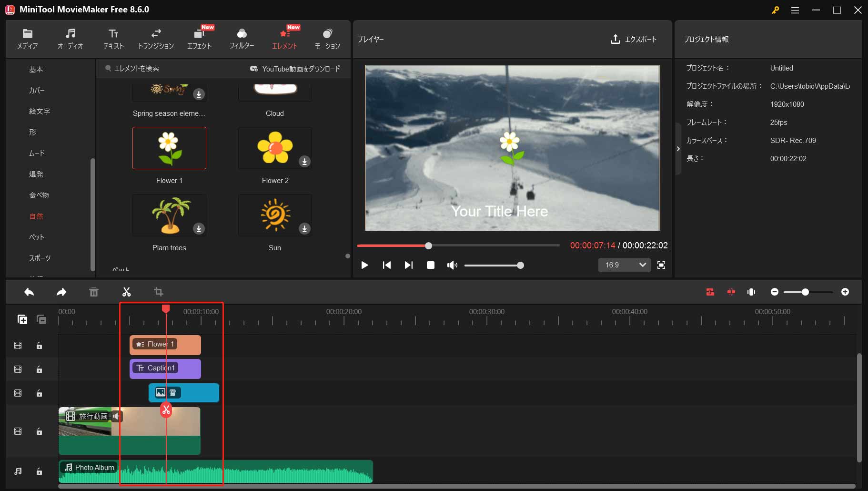Select the フィルター icon
Image resolution: width=868 pixels, height=491 pixels.
[242, 39]
